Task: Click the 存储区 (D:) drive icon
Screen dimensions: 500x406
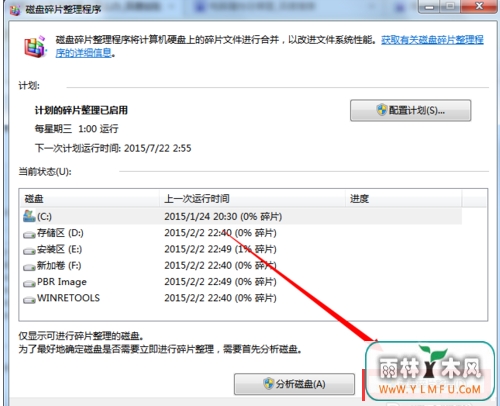Action: point(29,235)
